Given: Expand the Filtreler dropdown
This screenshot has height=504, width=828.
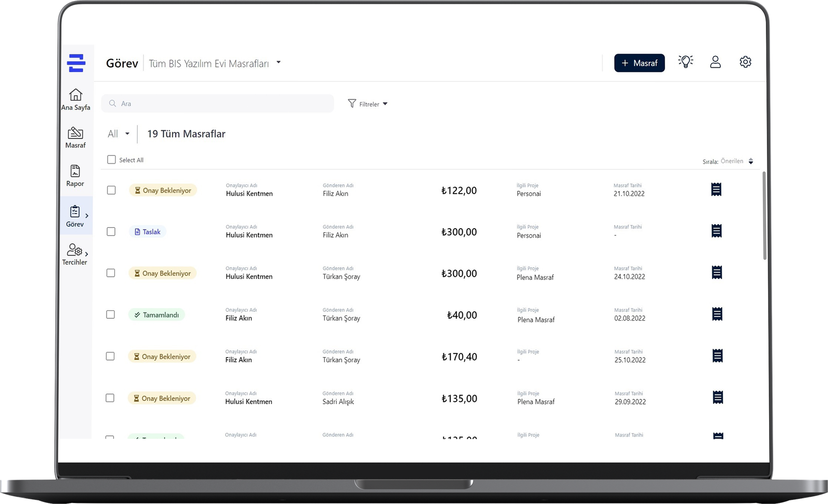Looking at the screenshot, I should click(368, 104).
